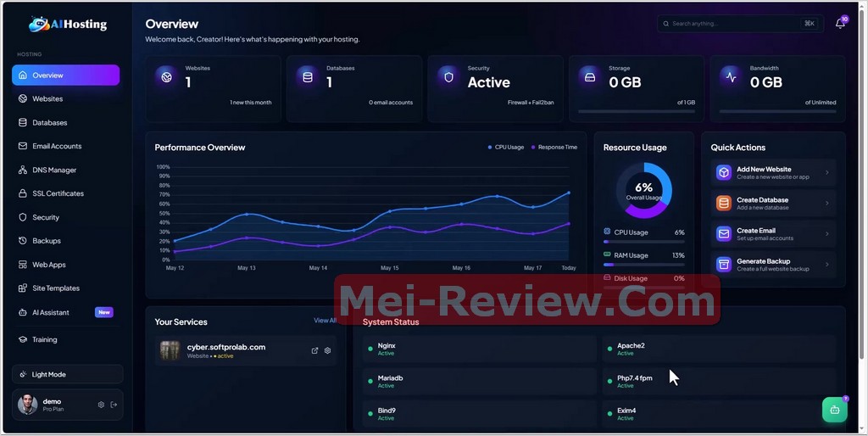
Task: Click the settings gear beside demo user
Action: 101,405
